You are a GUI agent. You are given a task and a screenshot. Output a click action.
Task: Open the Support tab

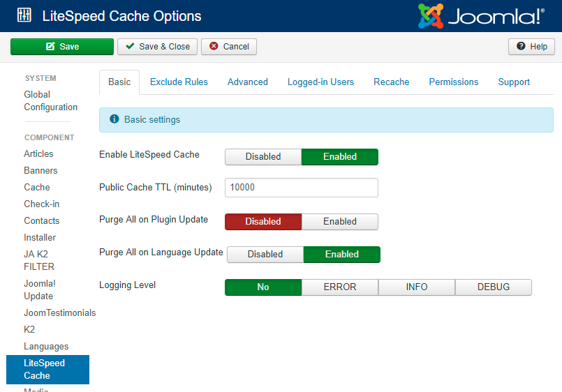[x=514, y=82]
